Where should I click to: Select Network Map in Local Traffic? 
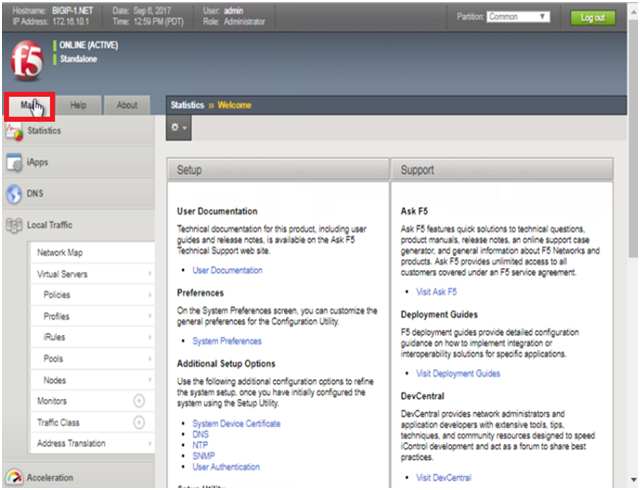point(60,253)
